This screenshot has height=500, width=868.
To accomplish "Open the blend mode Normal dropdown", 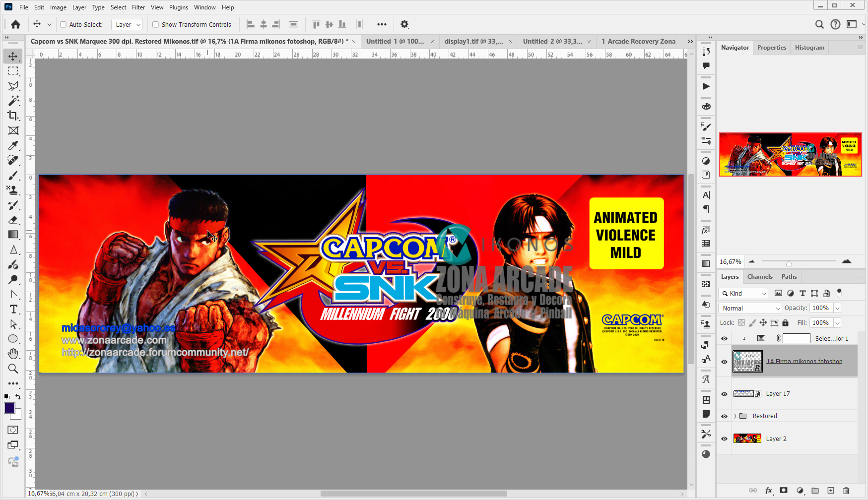I will pyautogui.click(x=750, y=308).
